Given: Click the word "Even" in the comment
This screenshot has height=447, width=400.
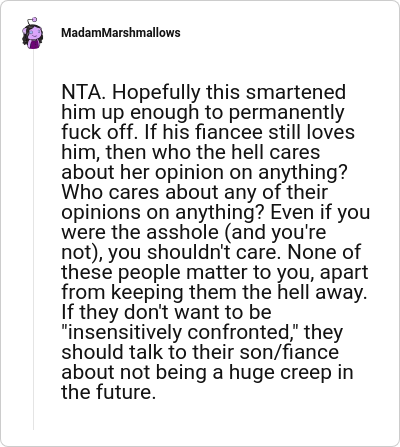Looking at the screenshot, I should pyautogui.click(x=292, y=212).
